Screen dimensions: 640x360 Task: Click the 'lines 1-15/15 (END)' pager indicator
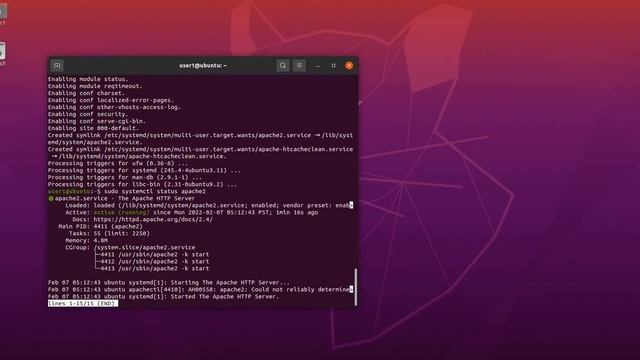coord(83,303)
